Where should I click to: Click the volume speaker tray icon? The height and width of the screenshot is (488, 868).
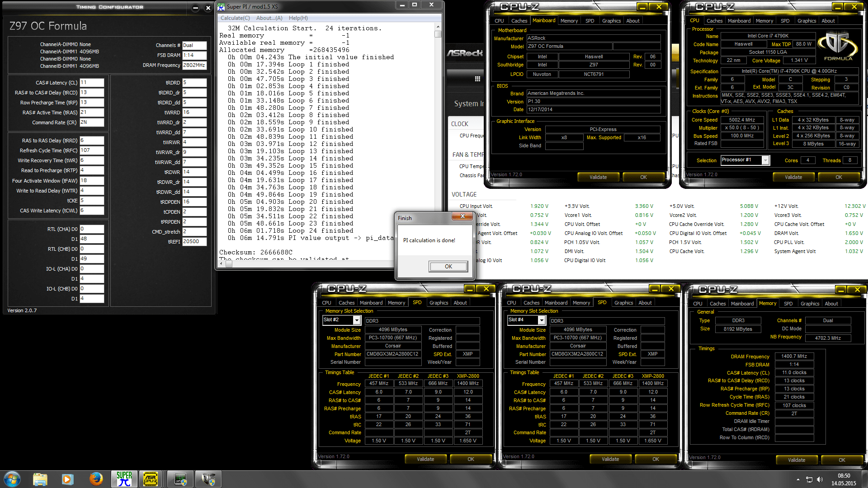tap(820, 479)
